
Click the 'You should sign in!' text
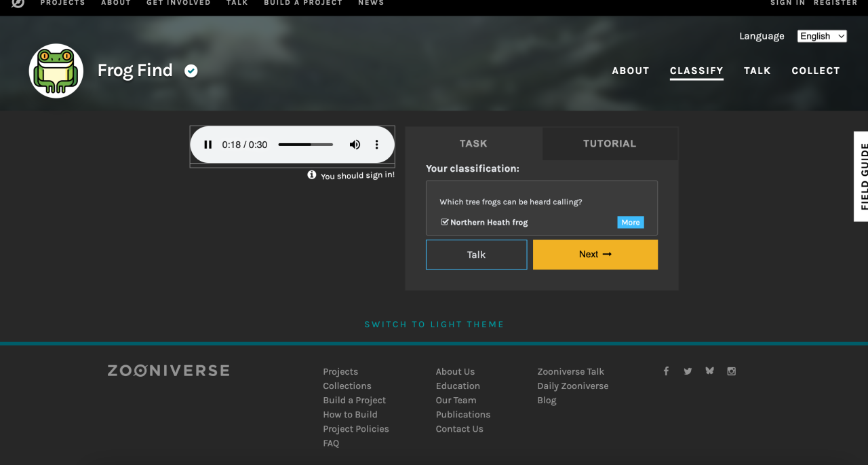(x=357, y=176)
